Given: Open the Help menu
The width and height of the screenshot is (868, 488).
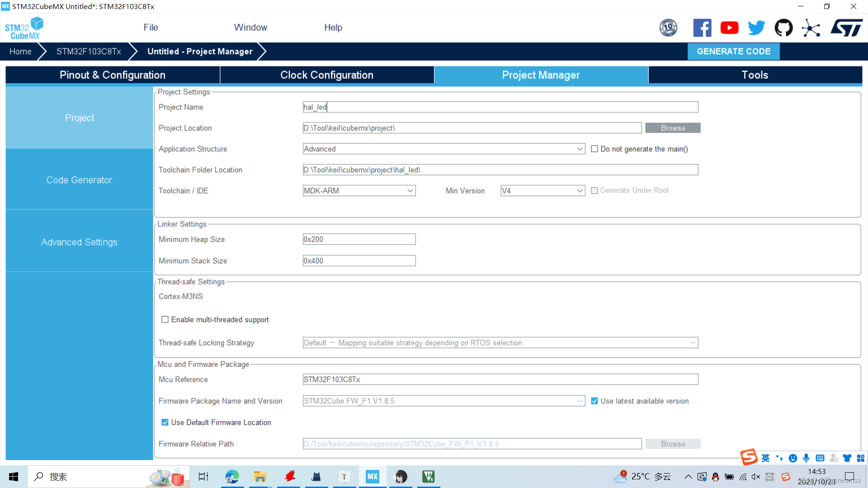Looking at the screenshot, I should coord(333,28).
